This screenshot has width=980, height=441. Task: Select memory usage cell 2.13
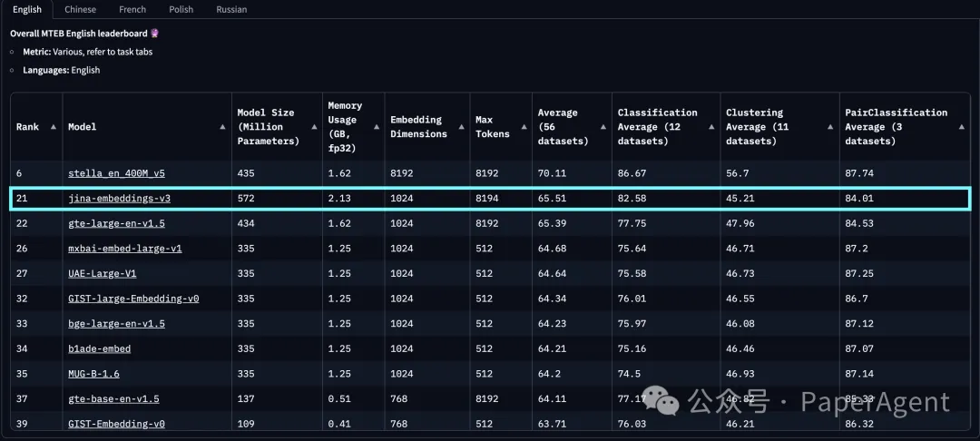click(353, 199)
